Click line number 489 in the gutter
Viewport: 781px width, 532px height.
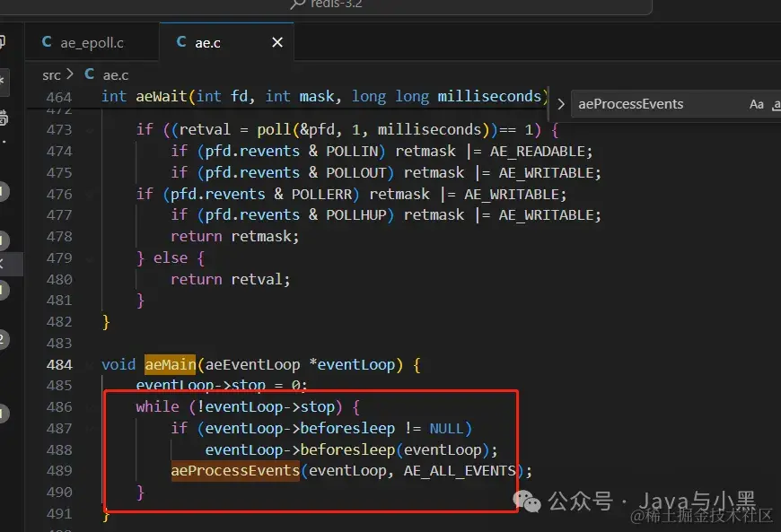pyautogui.click(x=59, y=471)
